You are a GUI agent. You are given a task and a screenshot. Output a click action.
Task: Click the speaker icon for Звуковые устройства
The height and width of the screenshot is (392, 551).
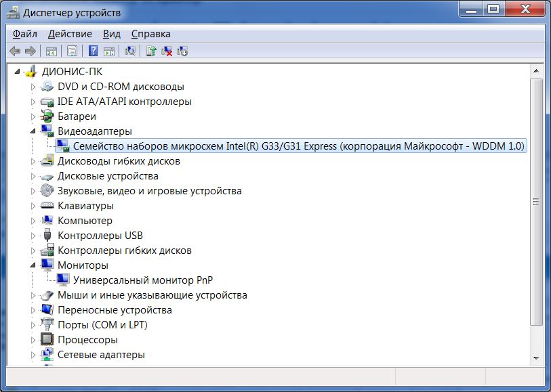pyautogui.click(x=47, y=190)
